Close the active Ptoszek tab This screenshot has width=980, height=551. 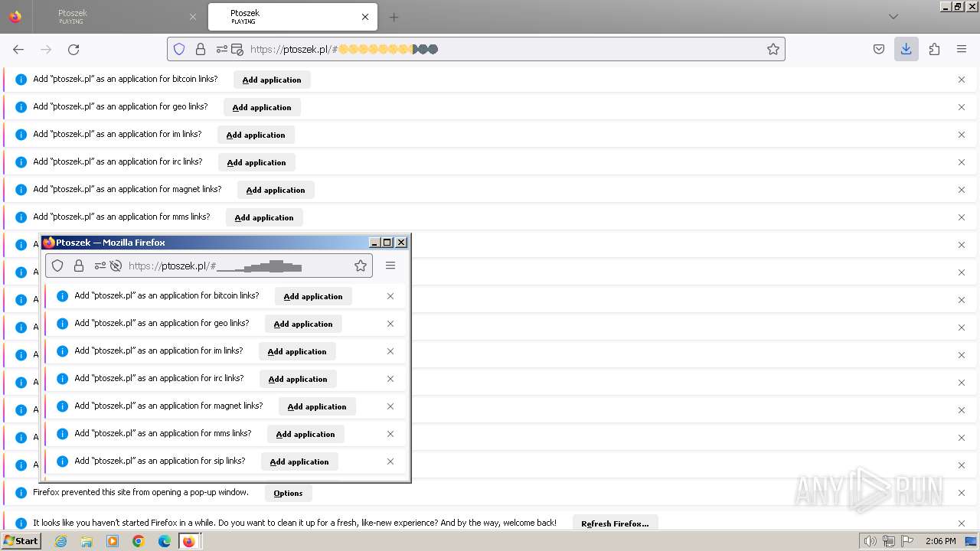point(365,17)
